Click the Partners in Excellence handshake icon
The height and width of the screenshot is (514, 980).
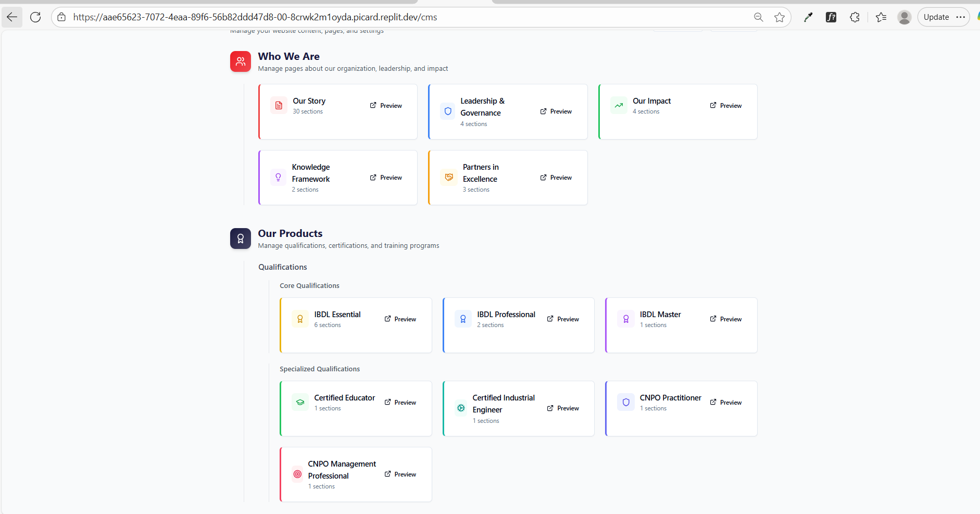[x=449, y=178]
